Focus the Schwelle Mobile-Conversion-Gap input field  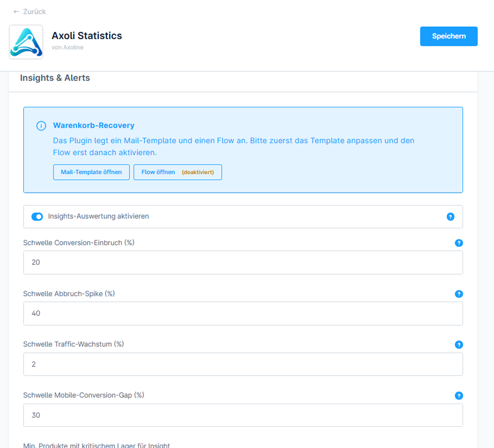pos(243,415)
